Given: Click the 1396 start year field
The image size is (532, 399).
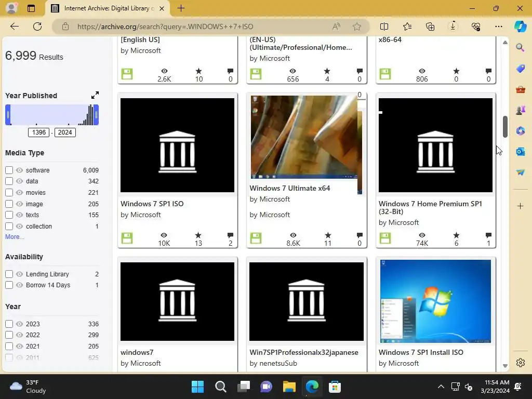Looking at the screenshot, I should coord(38,132).
